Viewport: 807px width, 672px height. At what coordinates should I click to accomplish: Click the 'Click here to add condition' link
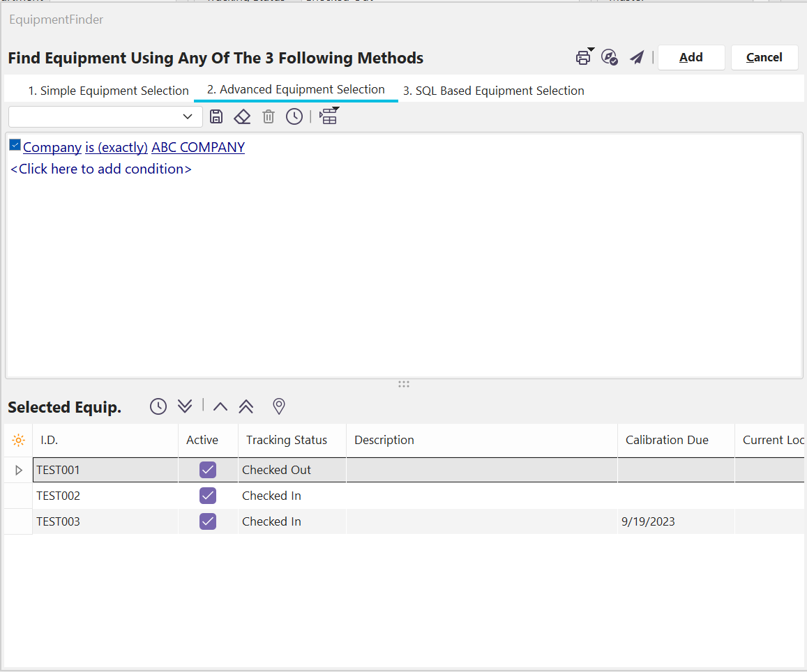[101, 169]
